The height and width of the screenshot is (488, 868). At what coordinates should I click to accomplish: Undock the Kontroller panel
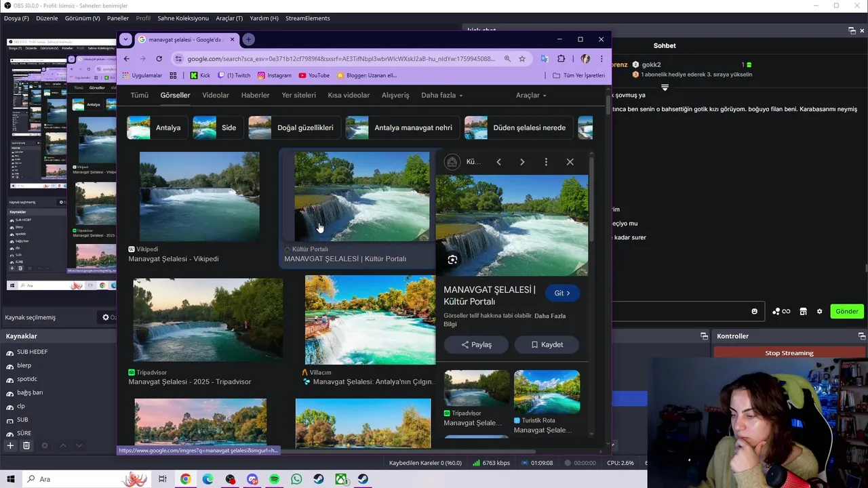pyautogui.click(x=862, y=336)
